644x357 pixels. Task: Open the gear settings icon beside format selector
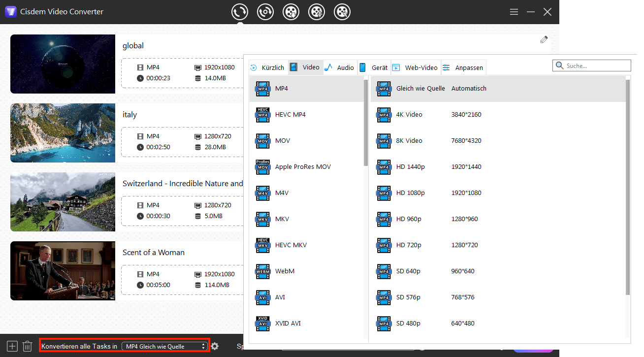[215, 346]
